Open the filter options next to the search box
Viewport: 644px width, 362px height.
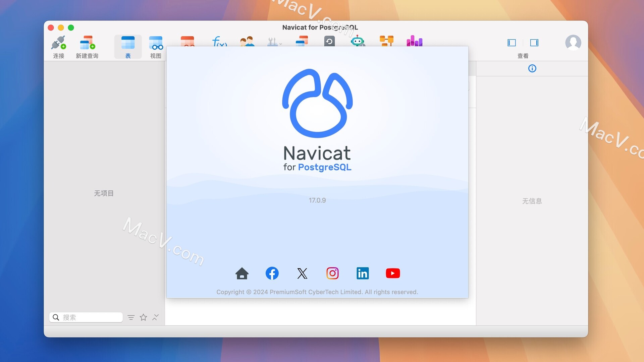click(x=131, y=317)
